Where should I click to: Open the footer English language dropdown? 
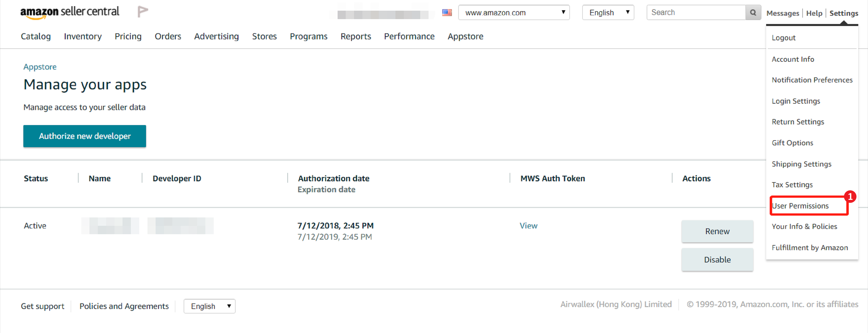[x=209, y=306]
